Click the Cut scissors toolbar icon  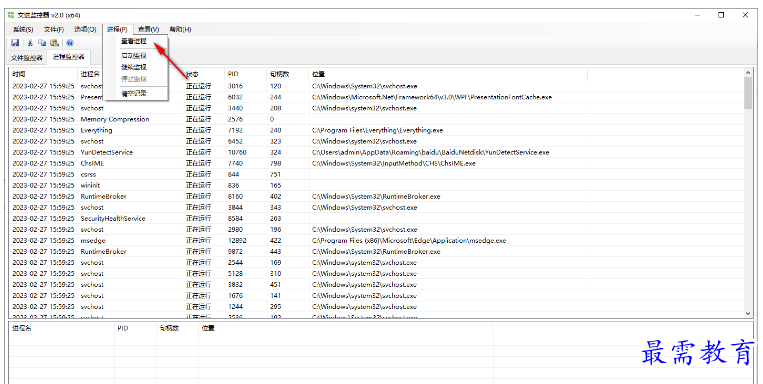[30, 43]
